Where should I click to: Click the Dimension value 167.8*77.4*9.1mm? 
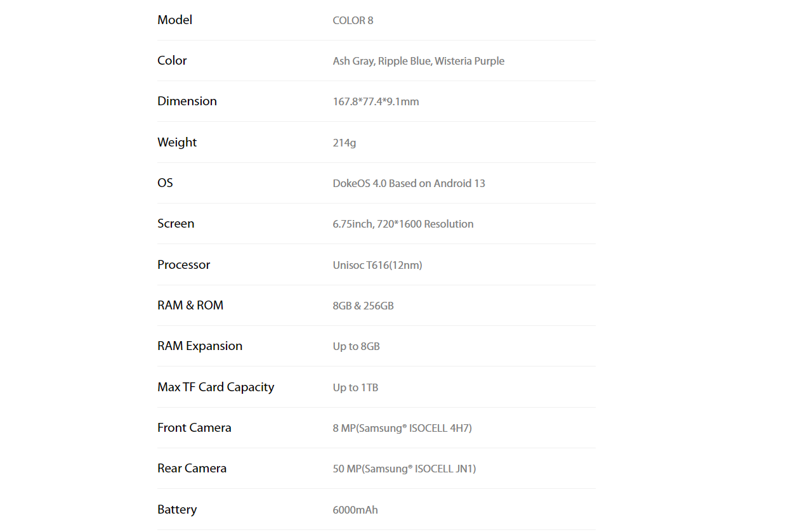coord(376,101)
